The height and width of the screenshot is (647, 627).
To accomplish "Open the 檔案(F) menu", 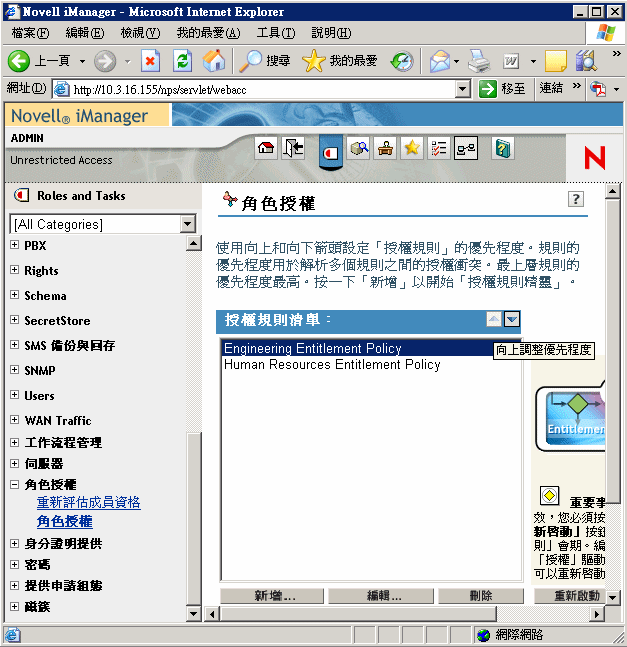I will tap(31, 33).
